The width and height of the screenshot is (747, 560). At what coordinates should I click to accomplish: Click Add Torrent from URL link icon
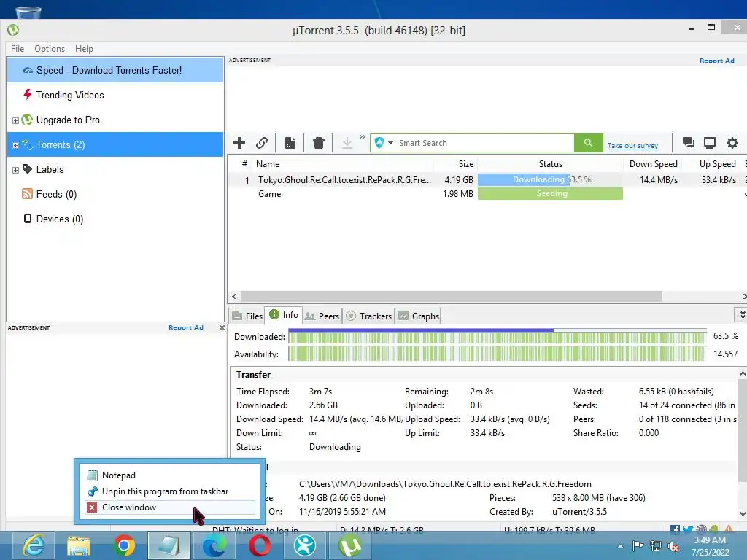pos(262,143)
